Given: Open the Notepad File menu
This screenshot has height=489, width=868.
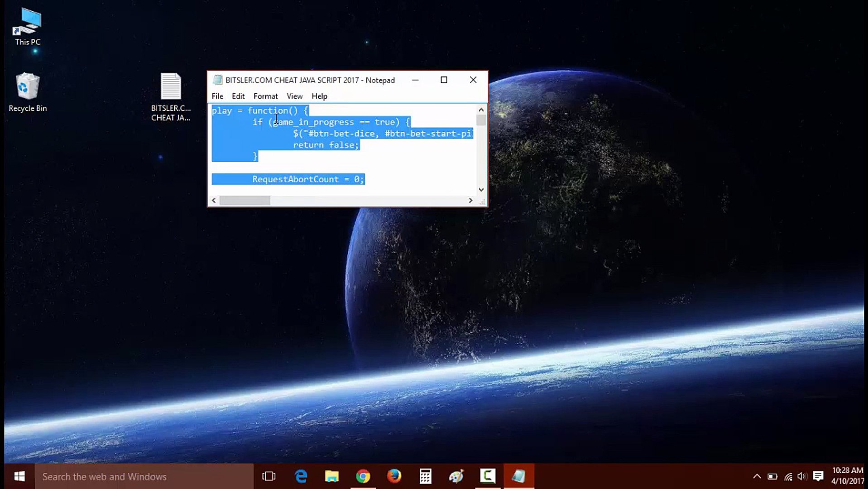Looking at the screenshot, I should [217, 96].
